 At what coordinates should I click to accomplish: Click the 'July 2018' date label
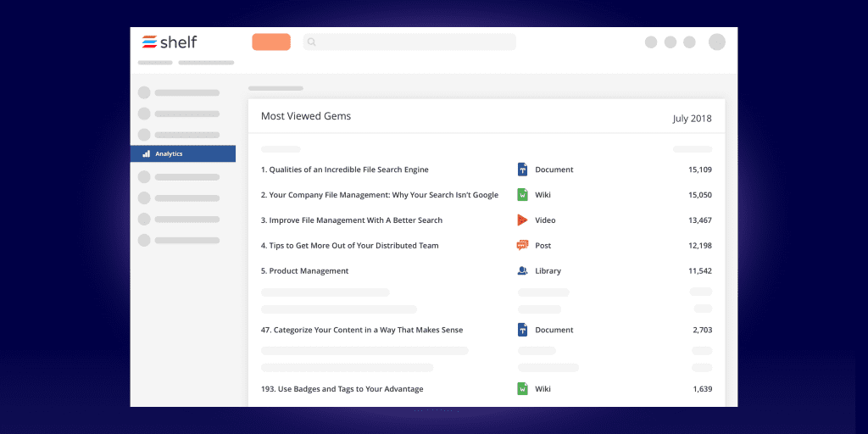point(693,119)
